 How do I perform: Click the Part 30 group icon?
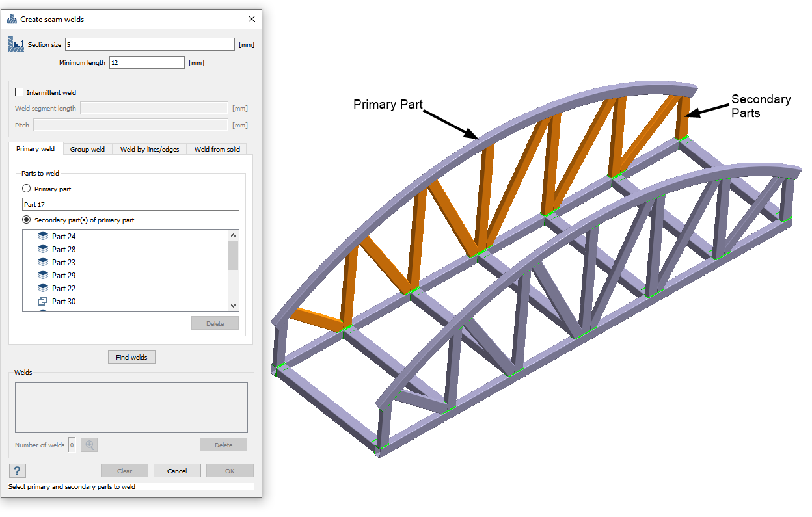[43, 301]
